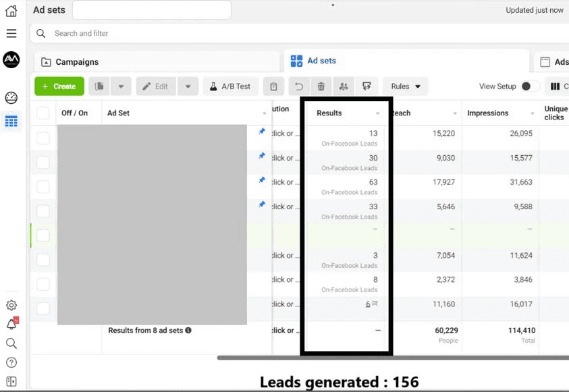Screen dimensions: 569x392
Task: Click the Unique clicks column header
Action: coord(556,113)
